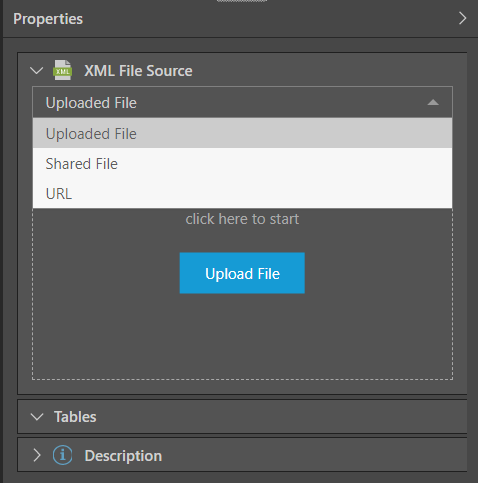478x483 pixels.
Task: Click the Tables section label
Action: coord(75,417)
